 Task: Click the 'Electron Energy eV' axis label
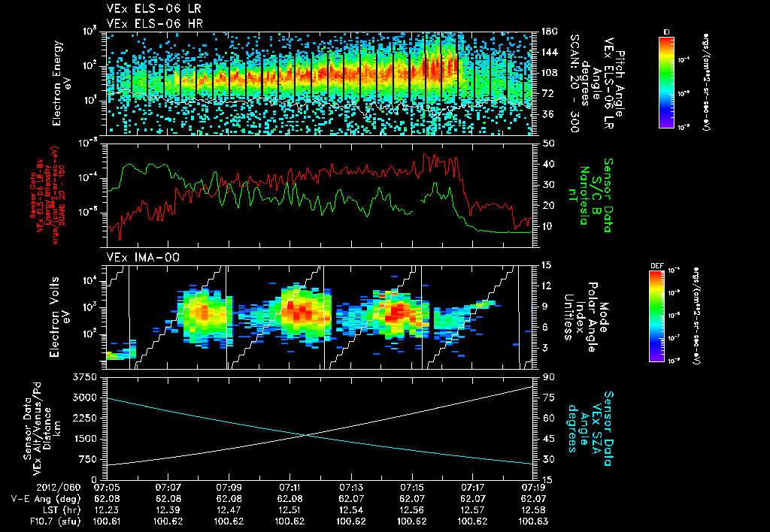click(62, 83)
